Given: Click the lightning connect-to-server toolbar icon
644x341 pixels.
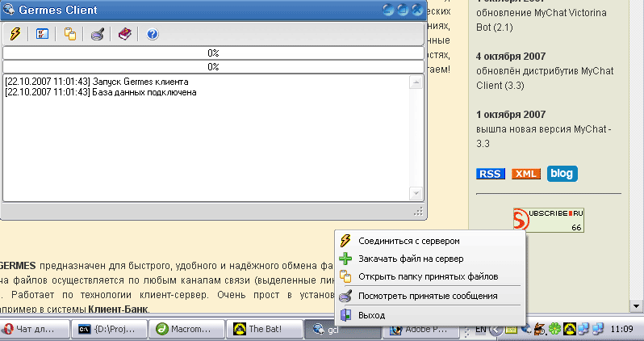Looking at the screenshot, I should coord(15,34).
